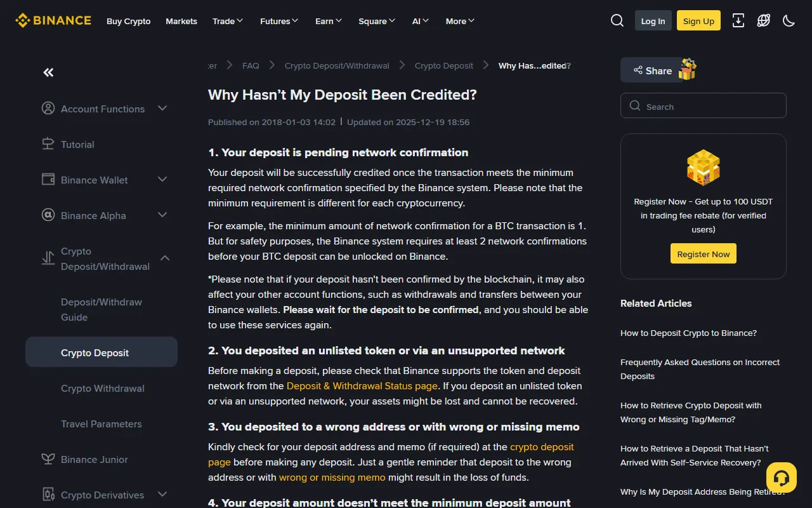This screenshot has width=812, height=508.
Task: Click the Sign Up button
Action: 698,20
